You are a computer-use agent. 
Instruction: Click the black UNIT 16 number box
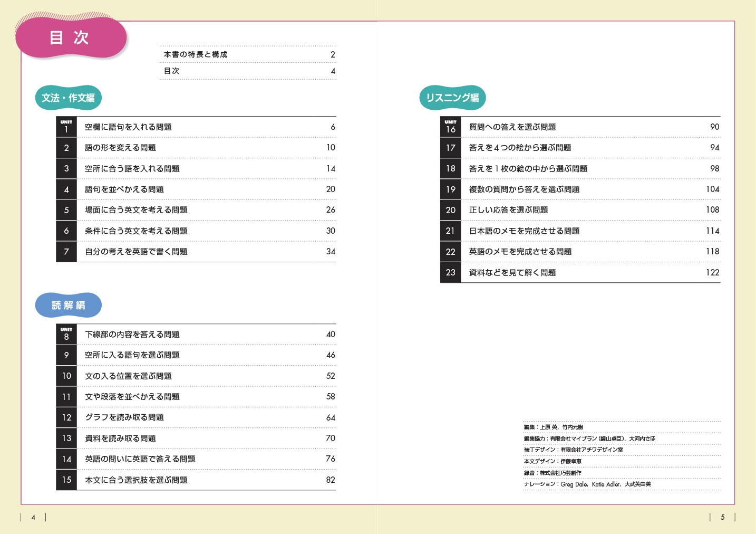pyautogui.click(x=451, y=127)
